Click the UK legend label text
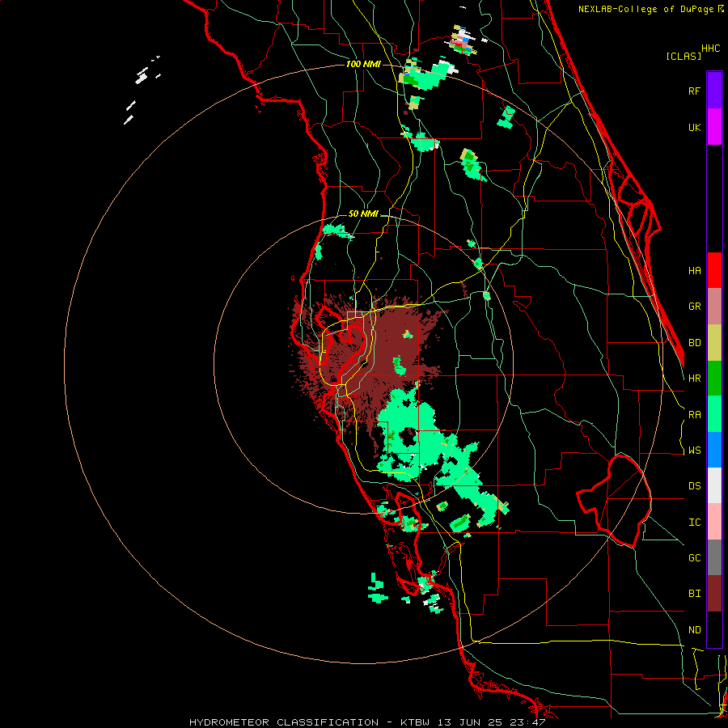This screenshot has height=728, width=728. coord(694,127)
